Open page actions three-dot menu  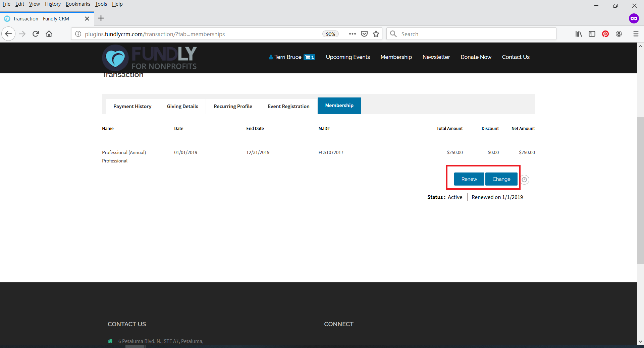point(352,34)
